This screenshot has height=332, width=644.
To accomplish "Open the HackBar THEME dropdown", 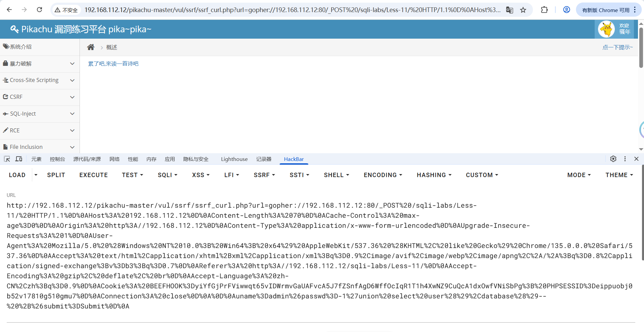I will pos(619,175).
